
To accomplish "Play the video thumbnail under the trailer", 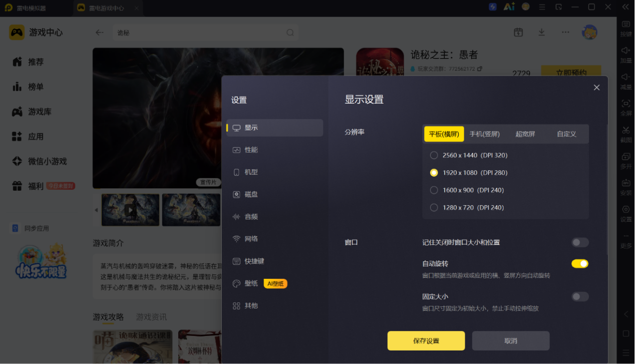I will pos(130,210).
